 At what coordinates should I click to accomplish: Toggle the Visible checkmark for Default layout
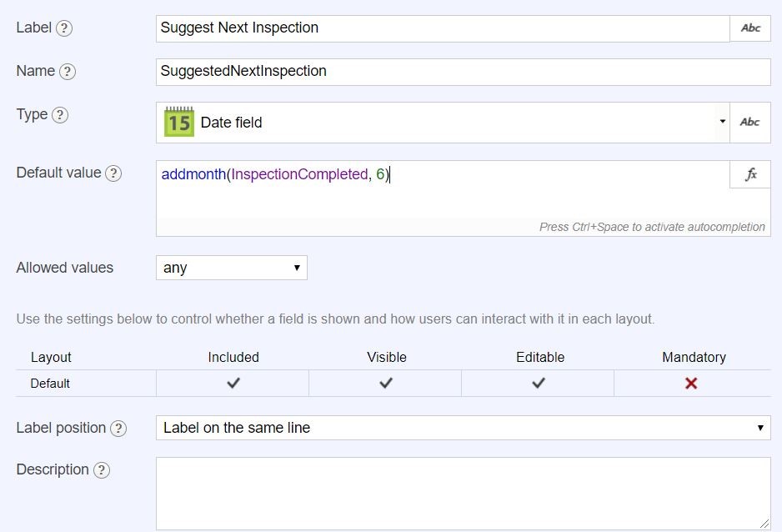(386, 384)
